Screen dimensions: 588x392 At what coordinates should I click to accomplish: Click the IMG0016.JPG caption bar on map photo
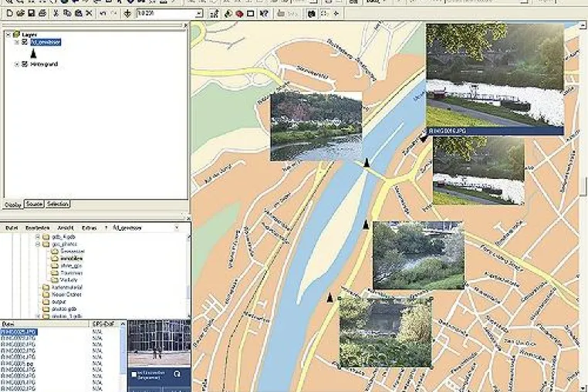pyautogui.click(x=495, y=131)
